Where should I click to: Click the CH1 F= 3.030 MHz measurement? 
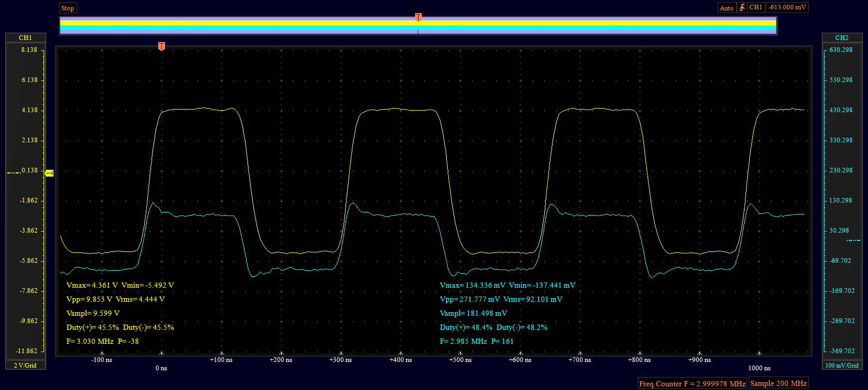pos(90,341)
